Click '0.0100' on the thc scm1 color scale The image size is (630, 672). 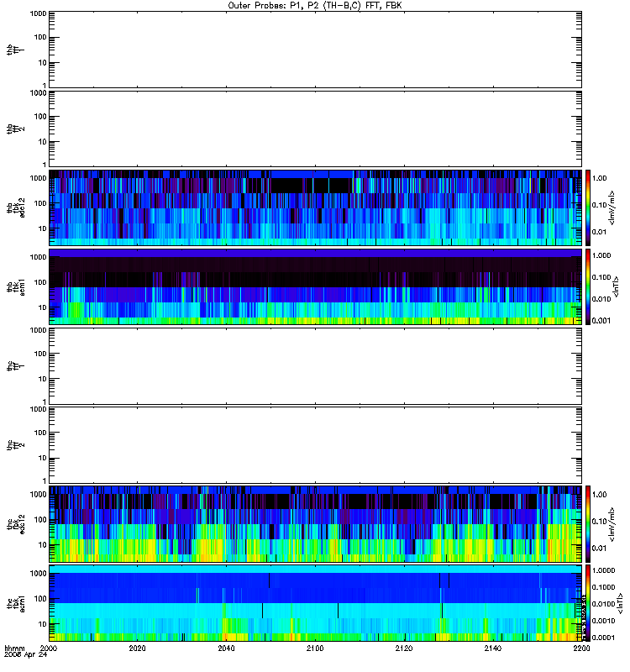click(x=604, y=604)
